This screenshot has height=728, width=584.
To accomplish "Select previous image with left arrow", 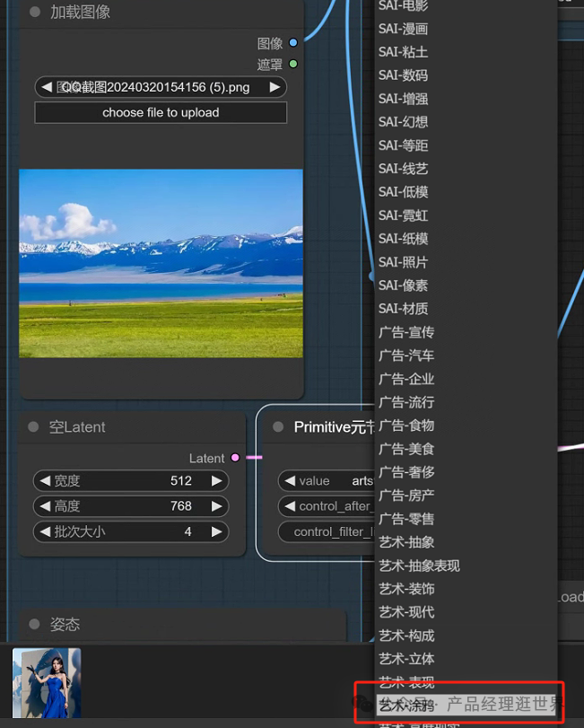I will pyautogui.click(x=47, y=87).
